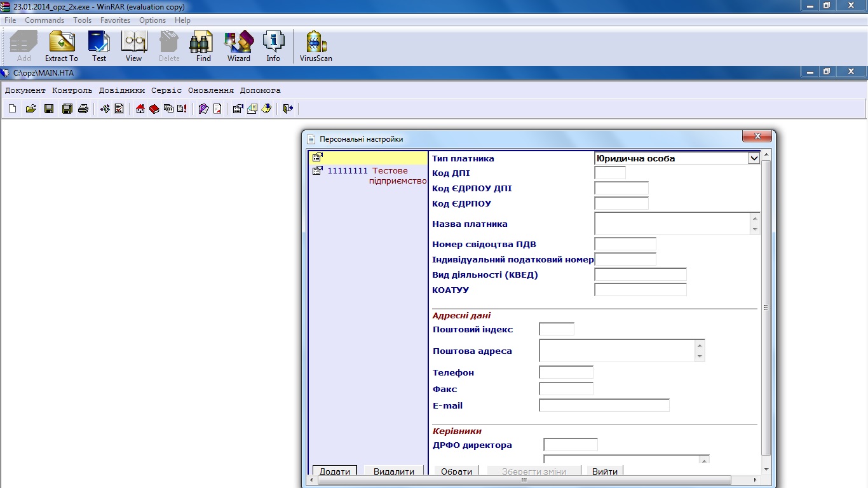Open WinRAR Wizard tool
Image resolution: width=868 pixels, height=488 pixels.
coord(239,46)
